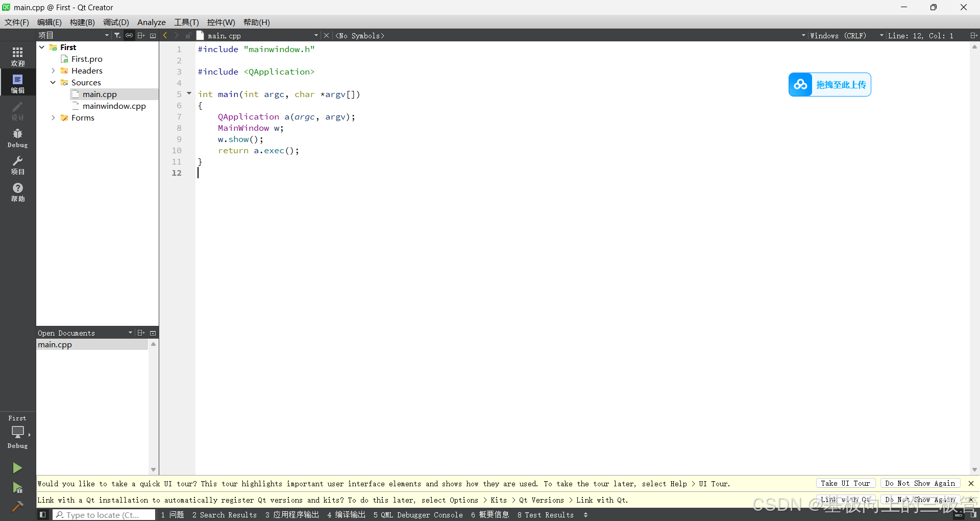This screenshot has width=980, height=521.
Task: Close the Open Documents panel
Action: (153, 333)
